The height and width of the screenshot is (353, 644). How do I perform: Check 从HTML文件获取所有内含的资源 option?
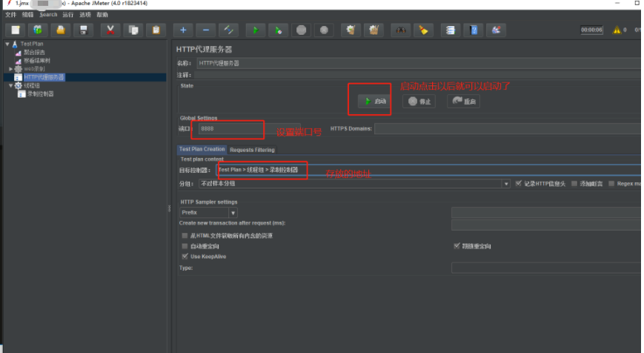coord(185,236)
